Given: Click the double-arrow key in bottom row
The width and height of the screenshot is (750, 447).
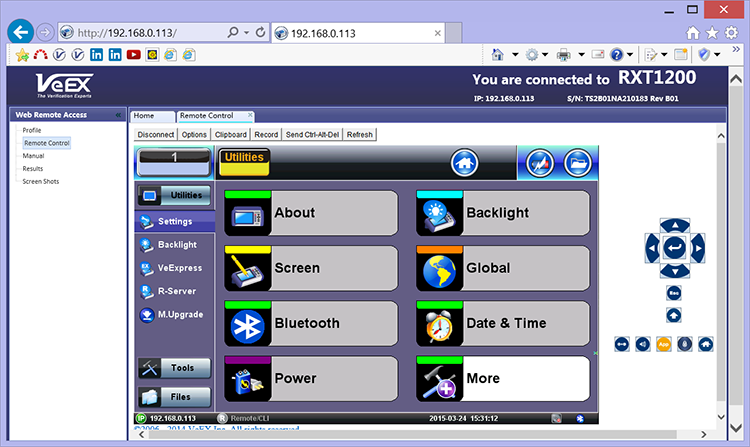Looking at the screenshot, I should (x=622, y=344).
